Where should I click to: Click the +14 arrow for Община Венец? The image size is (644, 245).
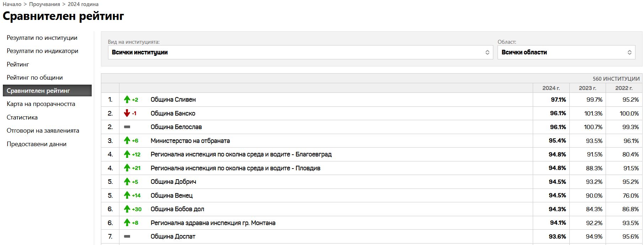(x=127, y=195)
